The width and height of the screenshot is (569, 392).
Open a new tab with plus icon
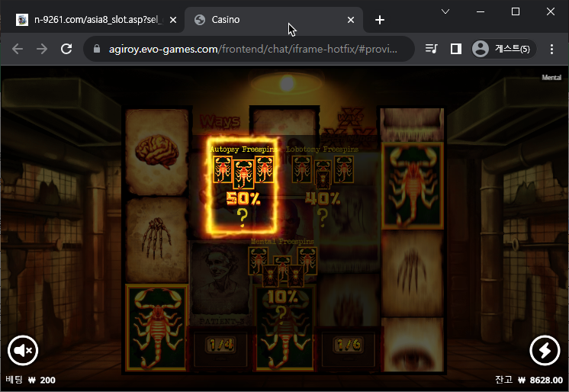coord(380,20)
